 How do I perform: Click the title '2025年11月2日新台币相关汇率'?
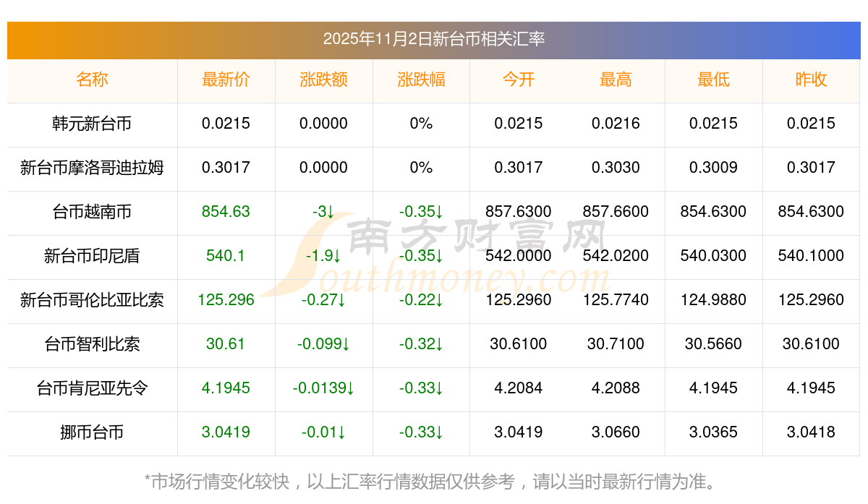pos(434,39)
